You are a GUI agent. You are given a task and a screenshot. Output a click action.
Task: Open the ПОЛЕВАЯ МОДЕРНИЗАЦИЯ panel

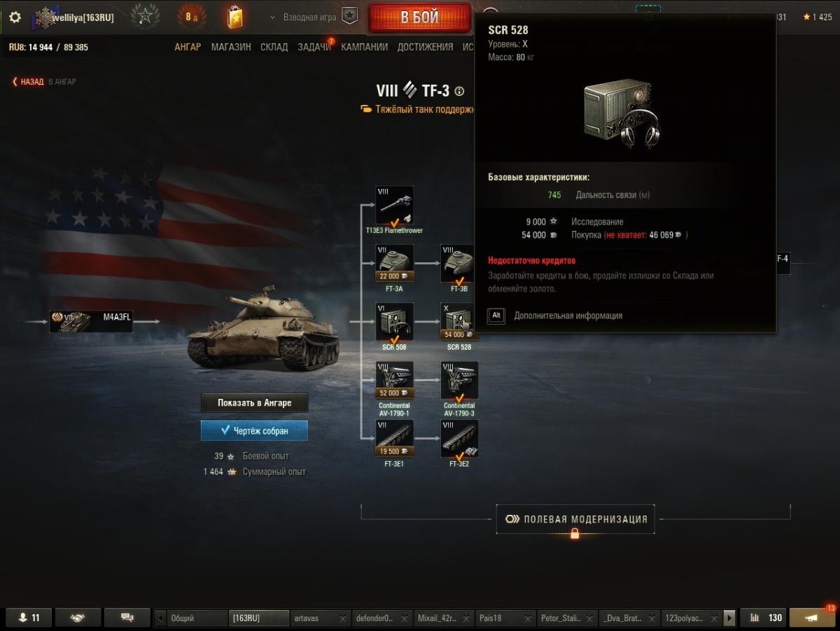[575, 519]
